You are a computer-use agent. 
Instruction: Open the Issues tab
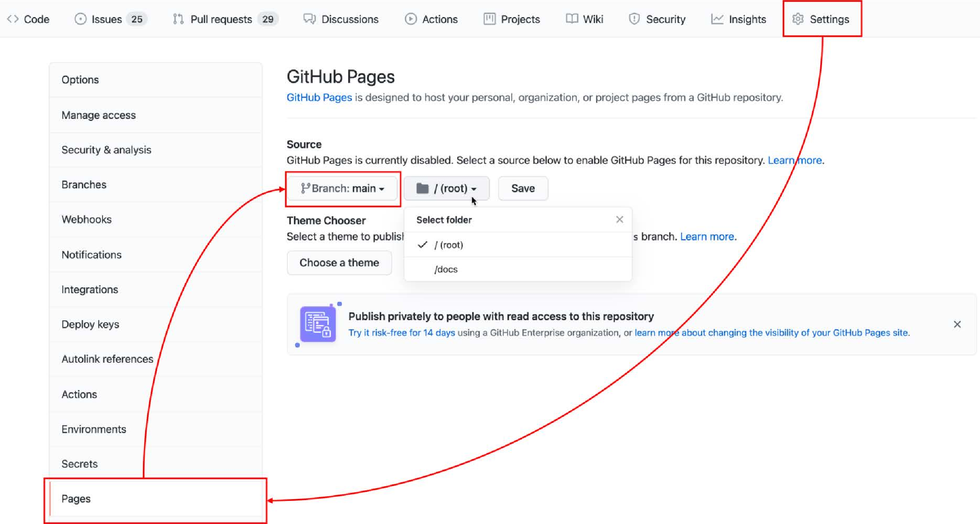click(x=110, y=19)
